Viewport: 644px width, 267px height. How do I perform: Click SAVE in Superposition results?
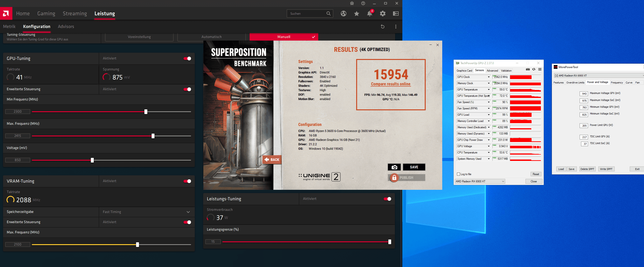[x=414, y=167]
